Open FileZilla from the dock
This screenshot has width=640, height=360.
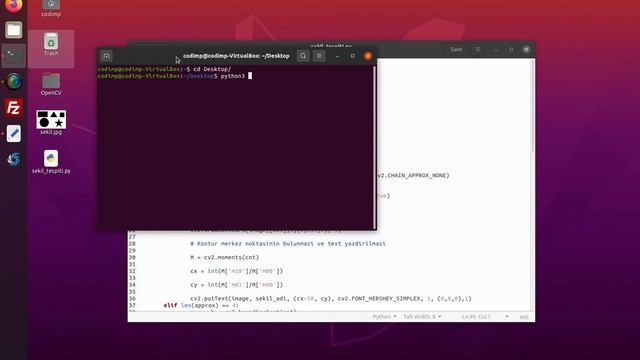click(x=13, y=108)
